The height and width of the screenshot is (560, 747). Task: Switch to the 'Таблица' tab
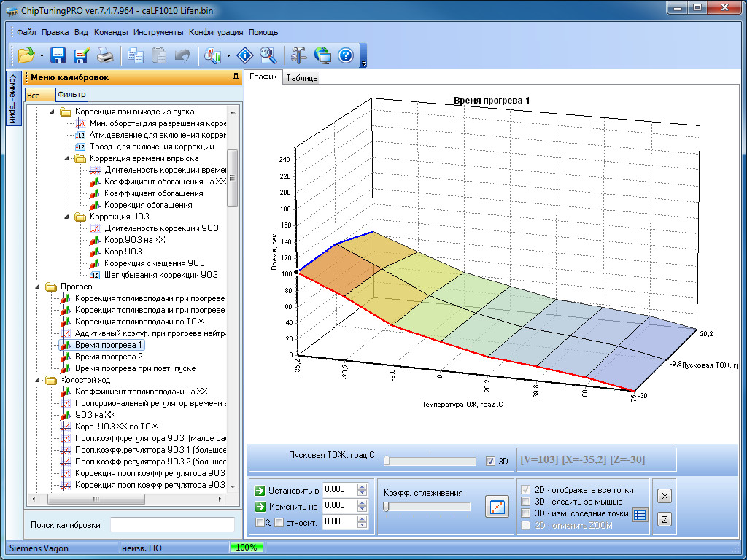(301, 78)
